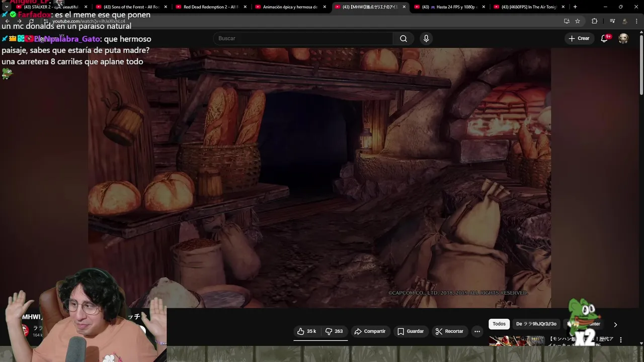Activate voice search microphone
The image size is (644, 362).
coord(426,39)
